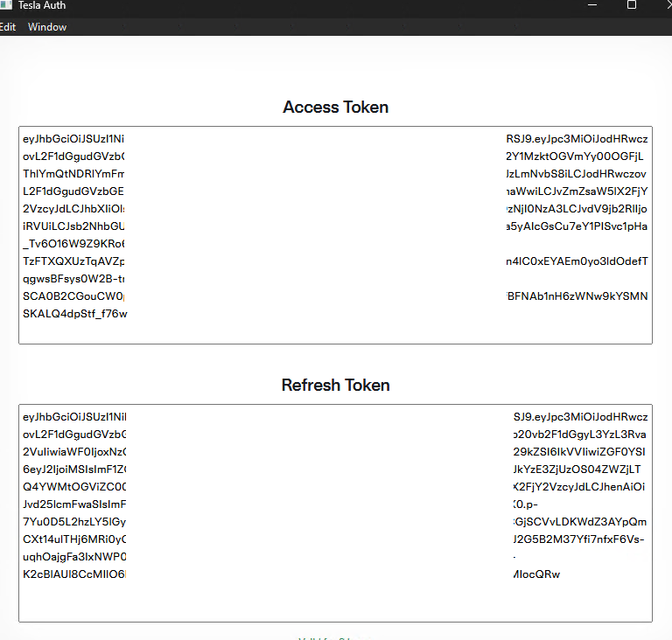Screen dimensions: 672x640
Task: Click access token line starting _Tv6O16W9Z9KRo
Action: (73, 244)
